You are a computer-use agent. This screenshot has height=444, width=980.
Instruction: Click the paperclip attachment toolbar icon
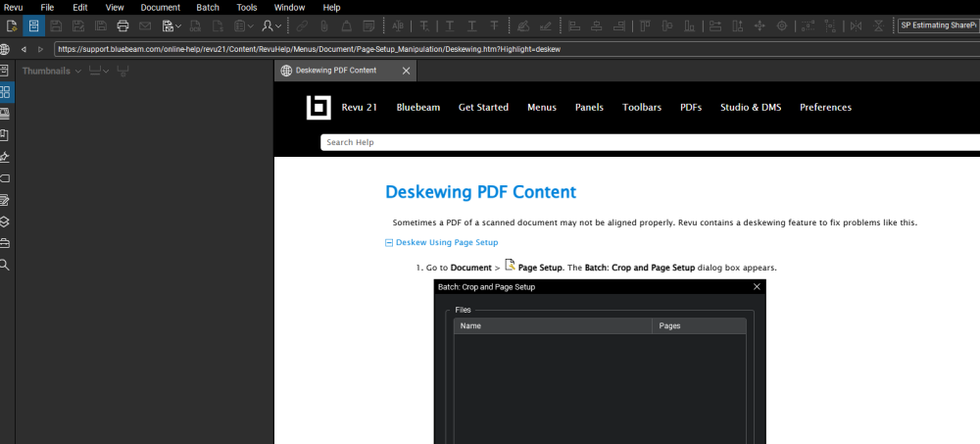(323, 26)
